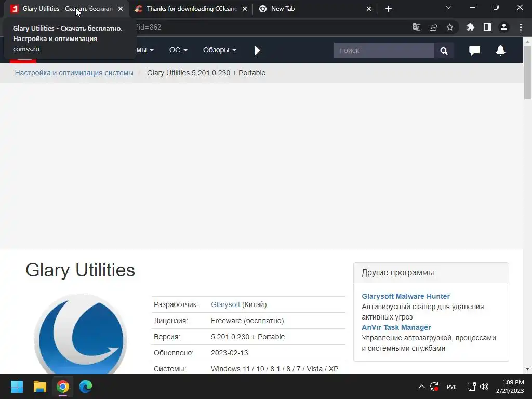
Task: Close the Glary Utilities tab
Action: pos(121,9)
